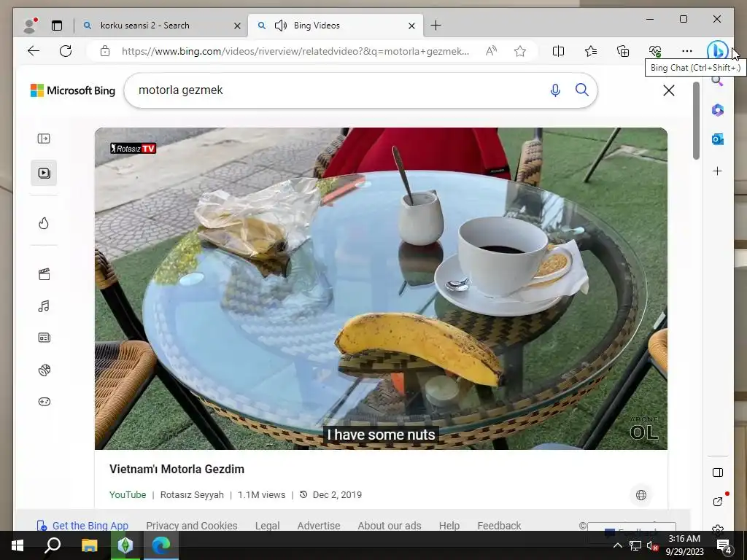The image size is (747, 560).
Task: Open link in new window sidebar icon
Action: click(x=718, y=502)
